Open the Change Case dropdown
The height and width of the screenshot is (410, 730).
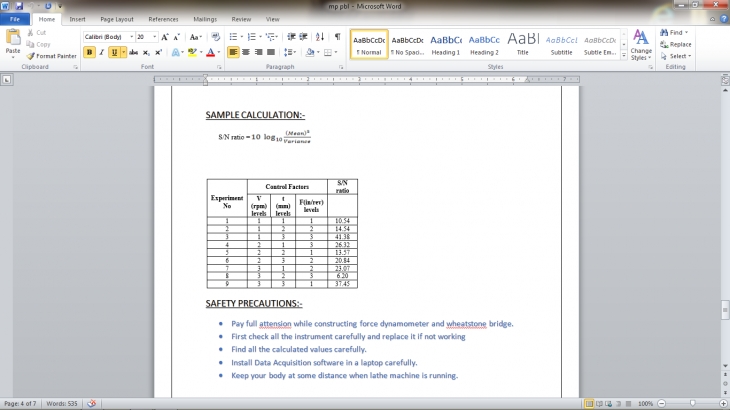tap(196, 37)
